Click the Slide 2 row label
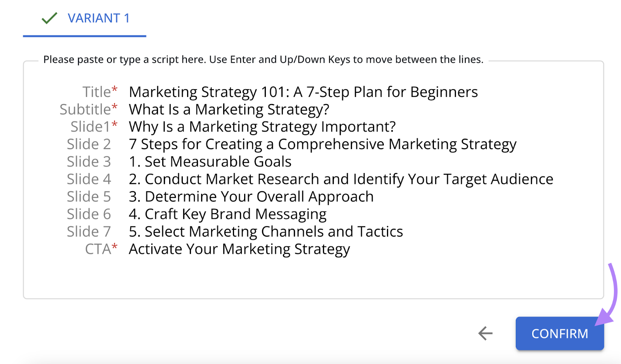This screenshot has width=621, height=364. [x=89, y=144]
